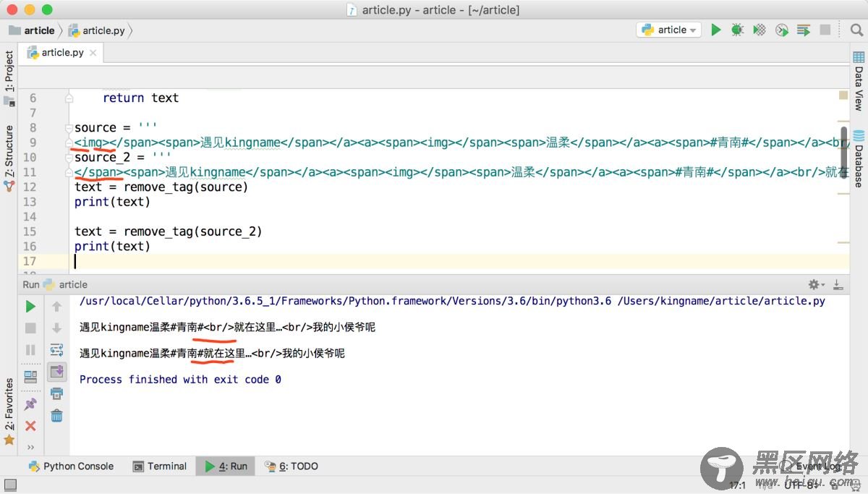Click the down arrow in Run panel
This screenshot has height=494, width=868.
point(56,328)
